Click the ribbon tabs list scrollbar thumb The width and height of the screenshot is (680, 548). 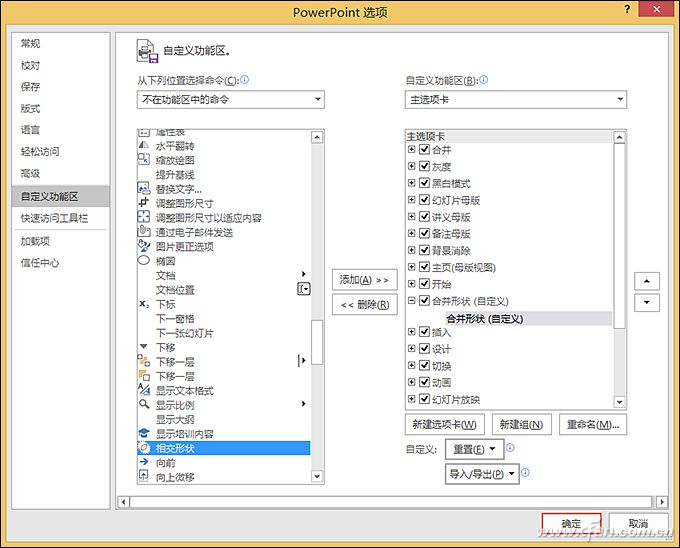(619, 236)
